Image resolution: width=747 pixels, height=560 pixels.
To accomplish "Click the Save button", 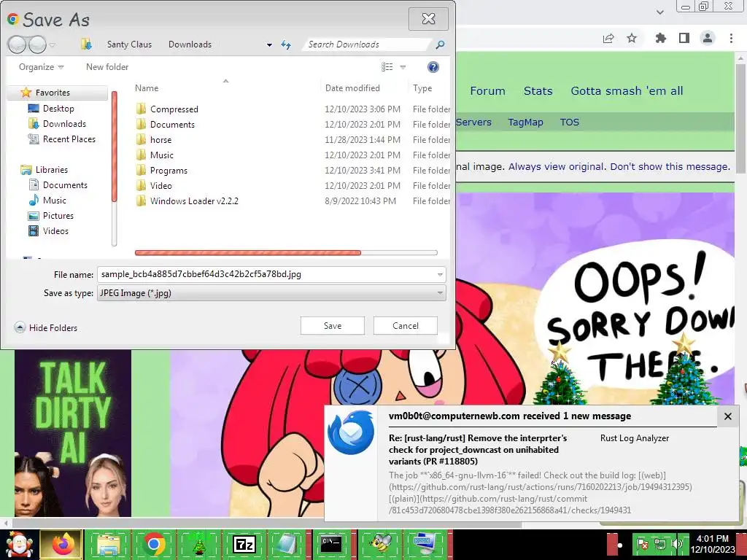I will coord(333,326).
